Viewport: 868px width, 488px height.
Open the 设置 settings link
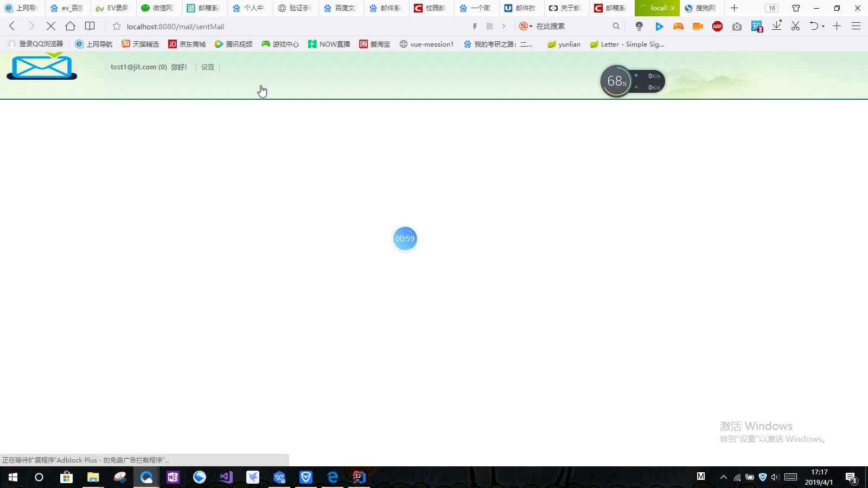tap(208, 67)
